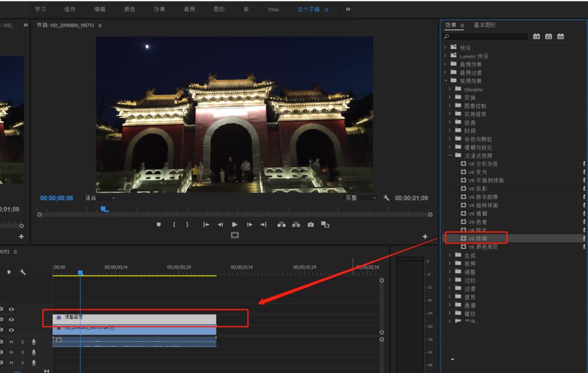Step back one frame
The height and width of the screenshot is (373, 588).
220,224
